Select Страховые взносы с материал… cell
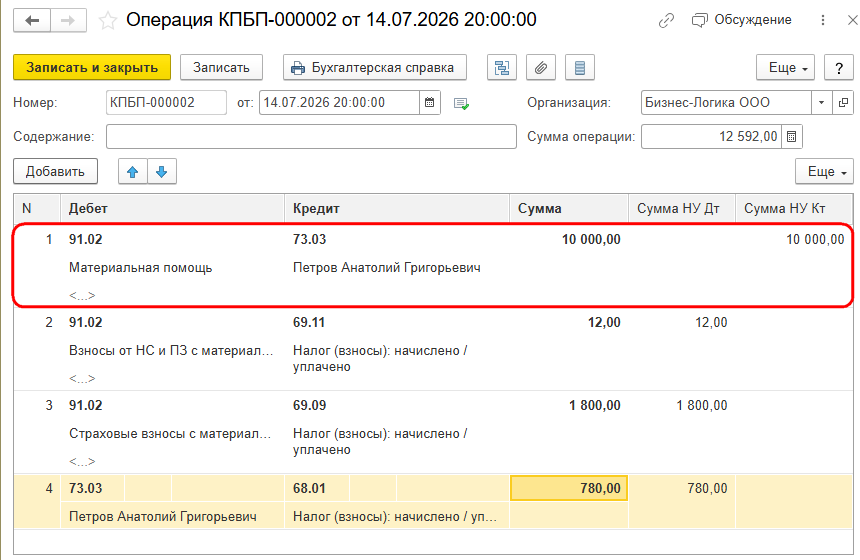Screen dimensions: 860x560 point(170,433)
